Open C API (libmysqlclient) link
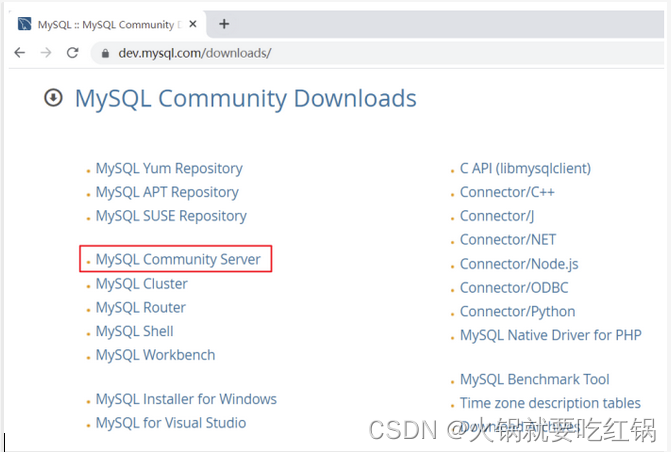 pos(525,169)
